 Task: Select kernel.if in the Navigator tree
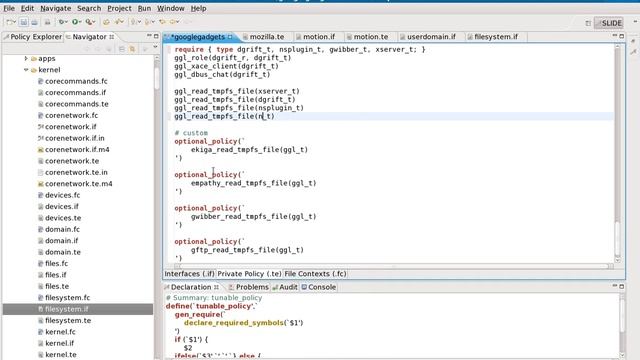pyautogui.click(x=59, y=343)
